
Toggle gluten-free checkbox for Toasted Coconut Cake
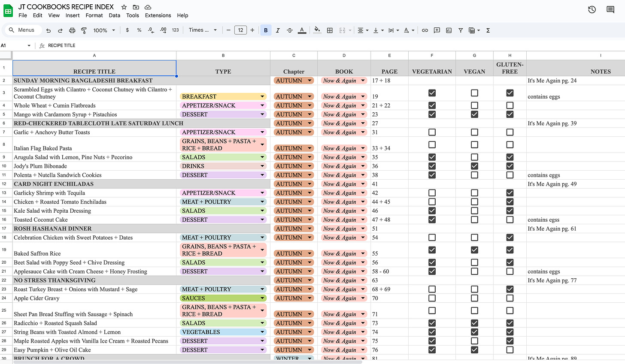(510, 220)
